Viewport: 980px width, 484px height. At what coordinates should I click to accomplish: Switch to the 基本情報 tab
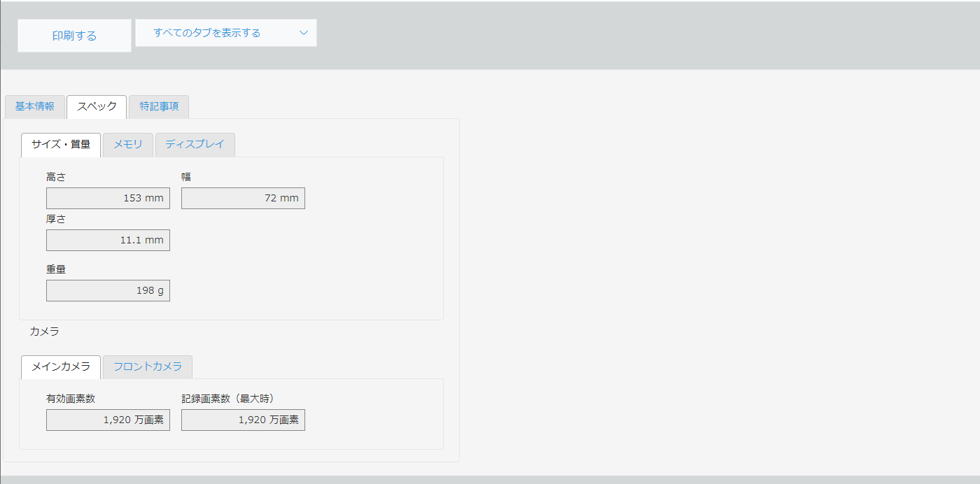point(35,106)
